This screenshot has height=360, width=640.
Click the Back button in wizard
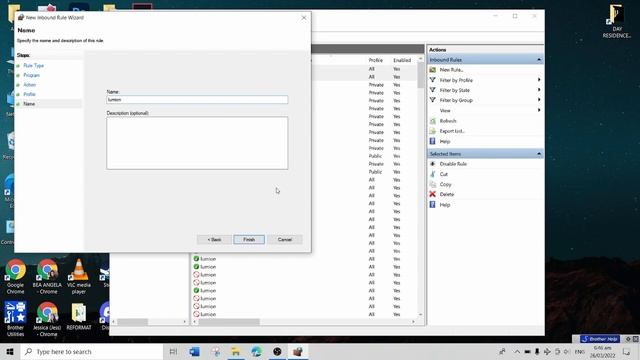click(x=214, y=240)
